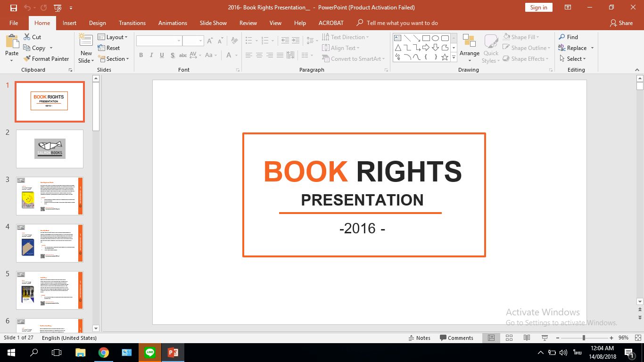Viewport: 644px width, 362px height.
Task: Start Slide Show from status bar icon
Action: click(545, 338)
